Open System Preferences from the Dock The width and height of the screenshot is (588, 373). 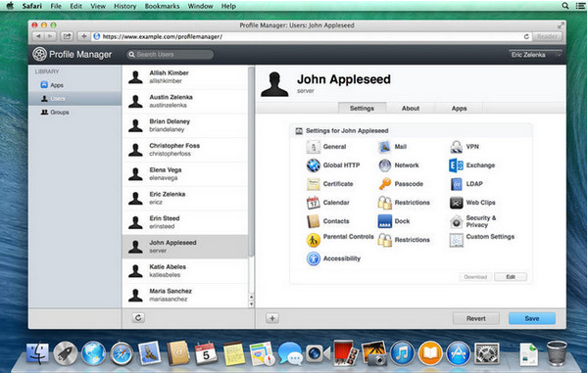[487, 353]
